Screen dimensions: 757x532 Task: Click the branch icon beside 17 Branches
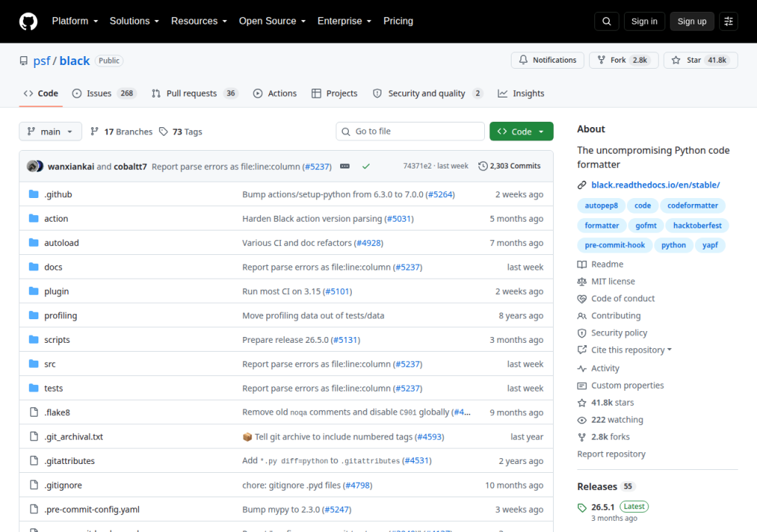[95, 132]
